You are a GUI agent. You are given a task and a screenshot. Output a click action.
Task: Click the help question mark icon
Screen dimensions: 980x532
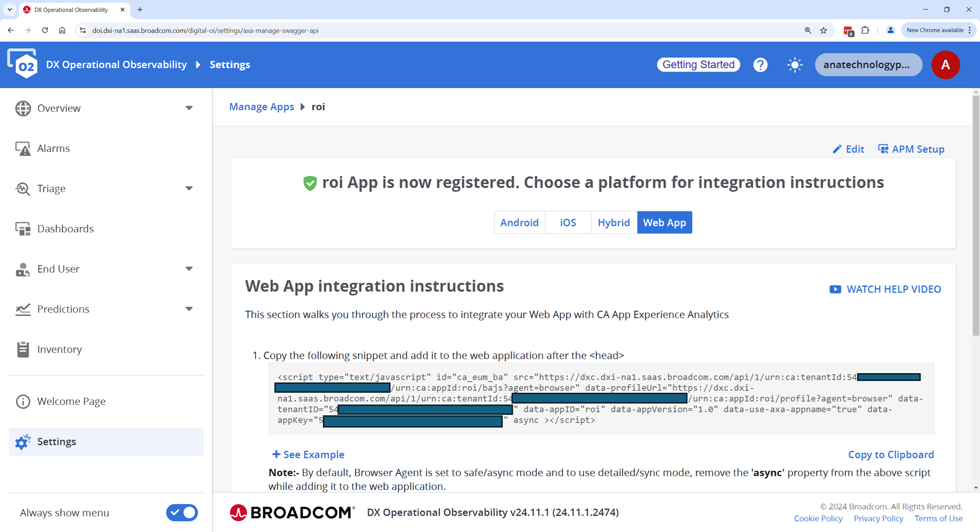pos(760,65)
